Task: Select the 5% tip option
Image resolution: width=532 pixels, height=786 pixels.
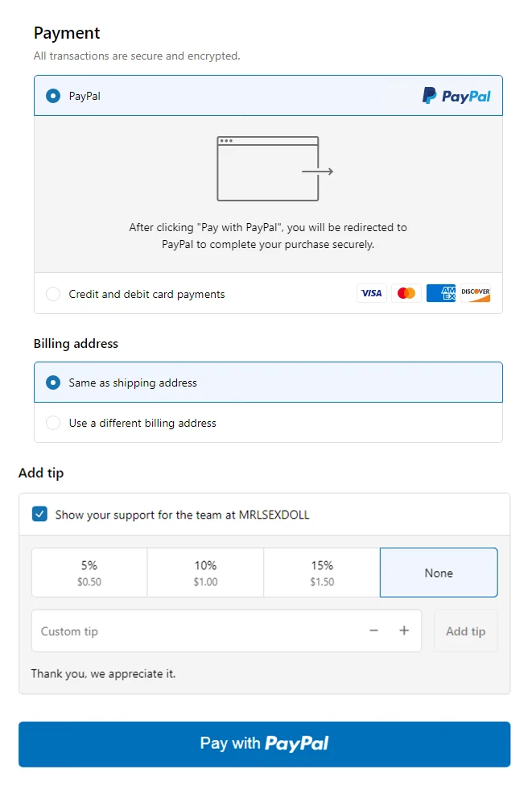Action: click(x=89, y=573)
